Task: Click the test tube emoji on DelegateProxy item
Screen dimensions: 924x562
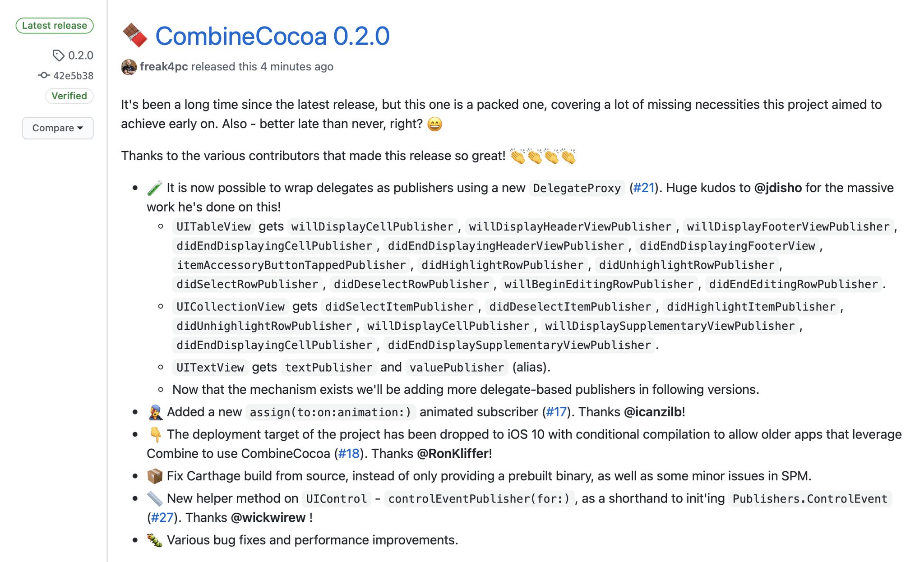Action: point(155,188)
